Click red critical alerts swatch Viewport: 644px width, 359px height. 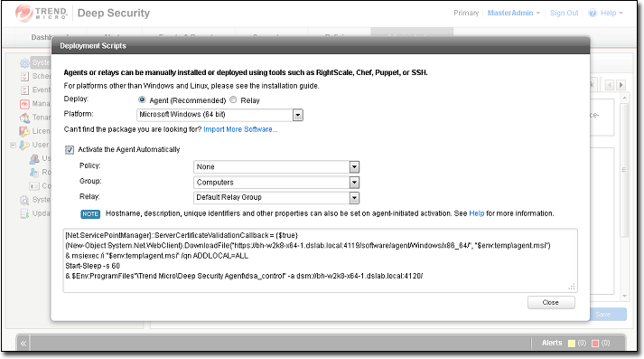click(595, 344)
